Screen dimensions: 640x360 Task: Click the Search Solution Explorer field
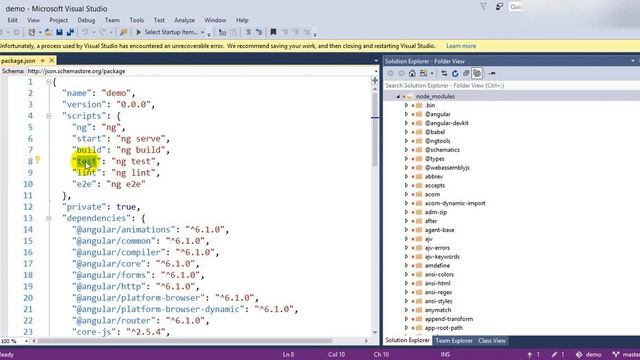click(x=511, y=86)
